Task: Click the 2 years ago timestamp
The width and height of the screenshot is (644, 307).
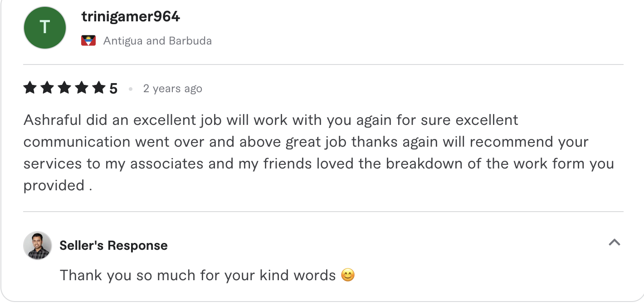Action: tap(172, 89)
